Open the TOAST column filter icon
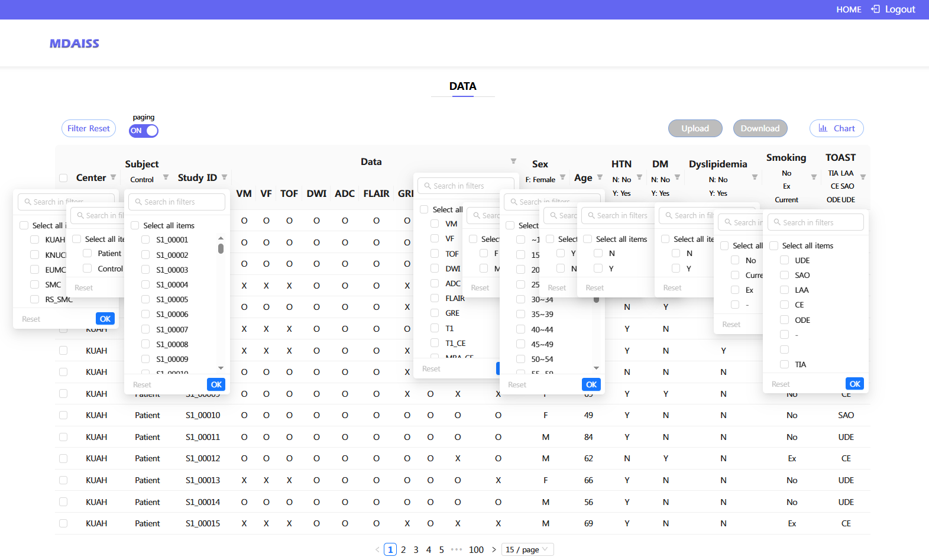This screenshot has width=929, height=560. click(863, 177)
